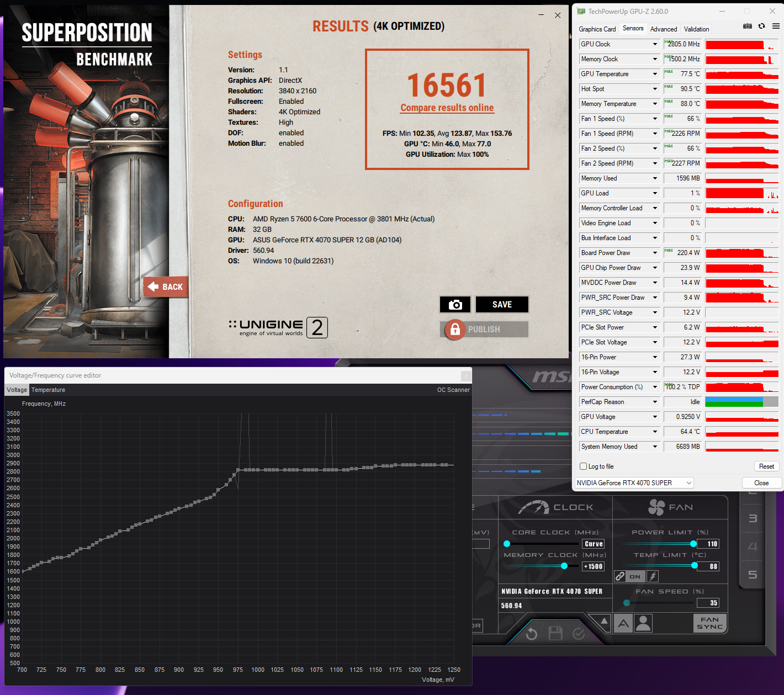The height and width of the screenshot is (695, 784).
Task: Click the GPU-Z app icon in title bar
Action: (x=581, y=11)
